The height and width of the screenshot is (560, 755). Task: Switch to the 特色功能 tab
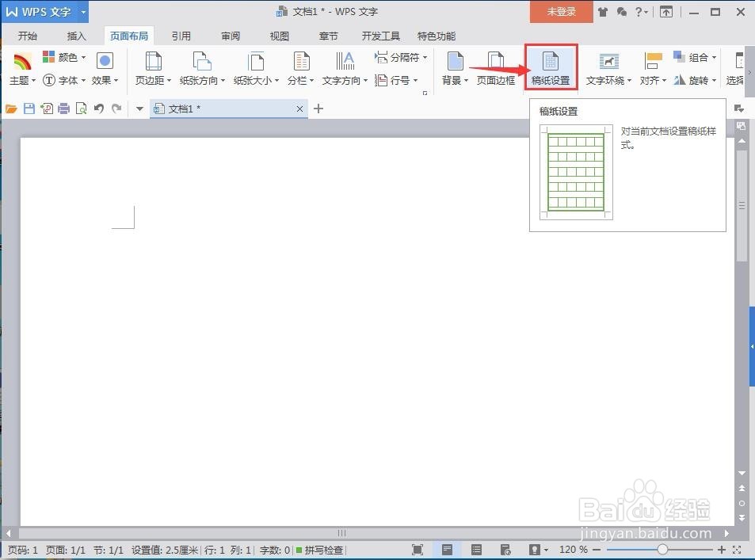[437, 36]
